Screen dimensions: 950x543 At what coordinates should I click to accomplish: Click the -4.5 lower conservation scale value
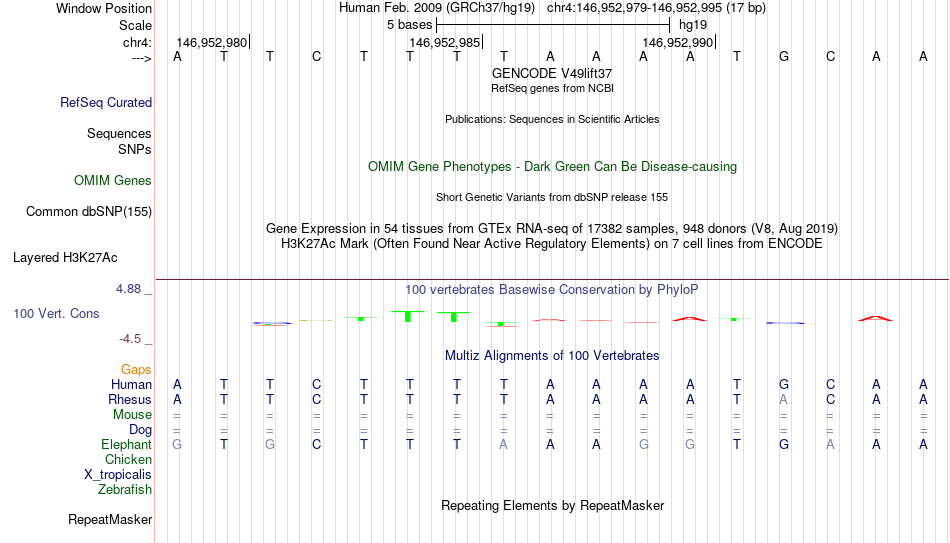point(130,339)
